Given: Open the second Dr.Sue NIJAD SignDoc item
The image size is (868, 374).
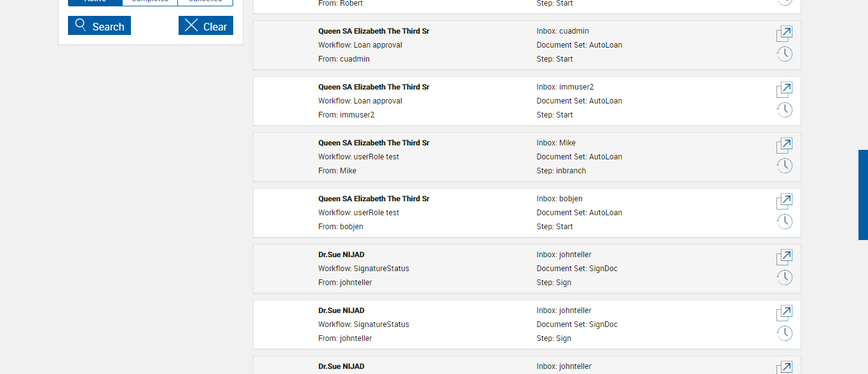Looking at the screenshot, I should pyautogui.click(x=784, y=313).
